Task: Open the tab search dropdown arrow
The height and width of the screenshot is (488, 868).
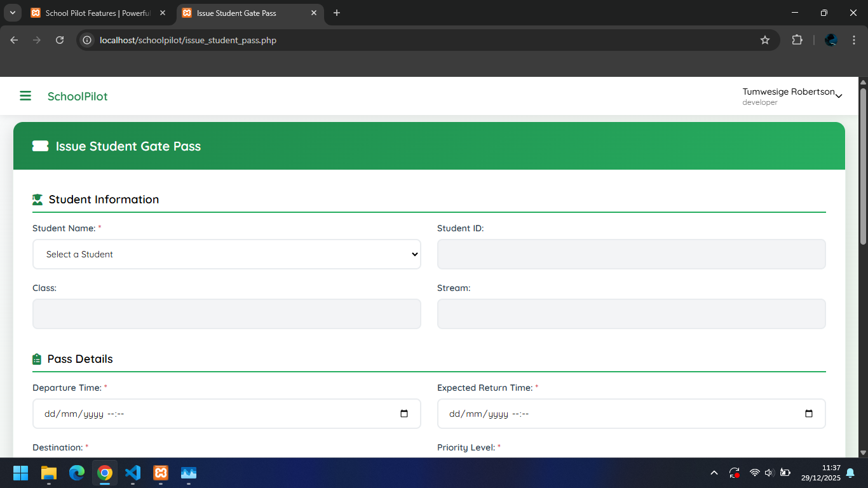Action: point(12,13)
